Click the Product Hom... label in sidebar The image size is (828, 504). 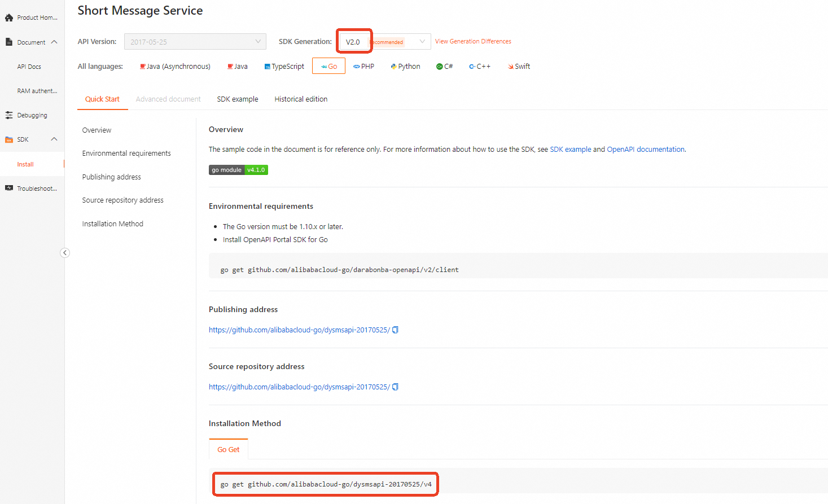(x=37, y=17)
